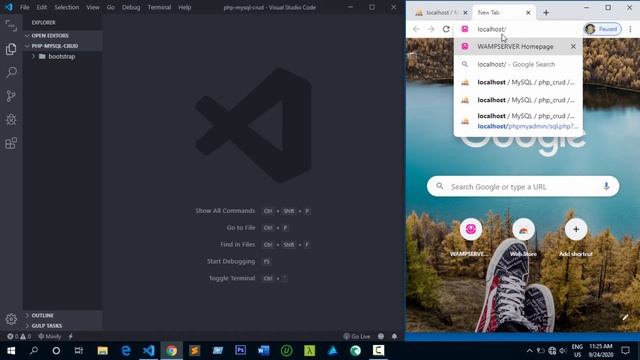Click the address bar containing localhost/

(518, 29)
